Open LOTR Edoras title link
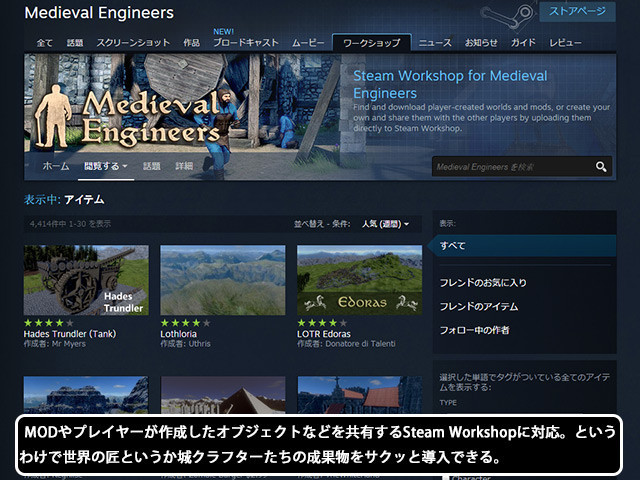Viewport: 640px width, 480px height. (324, 334)
